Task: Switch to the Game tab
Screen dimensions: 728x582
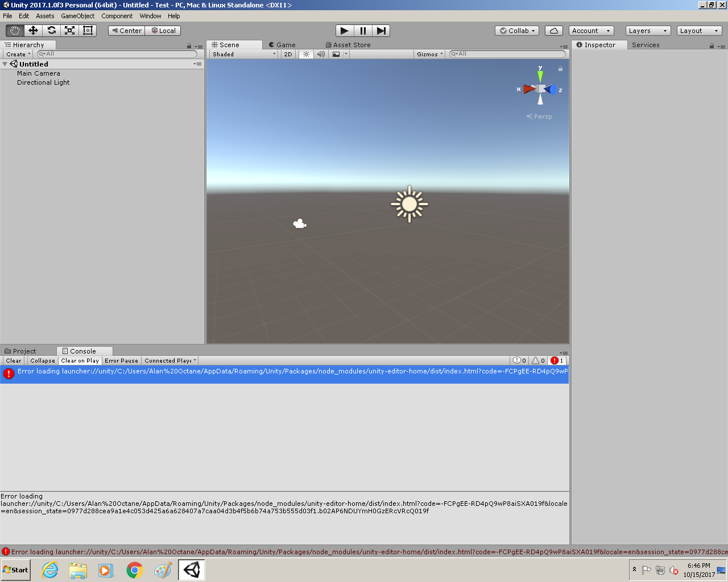Action: [x=282, y=45]
